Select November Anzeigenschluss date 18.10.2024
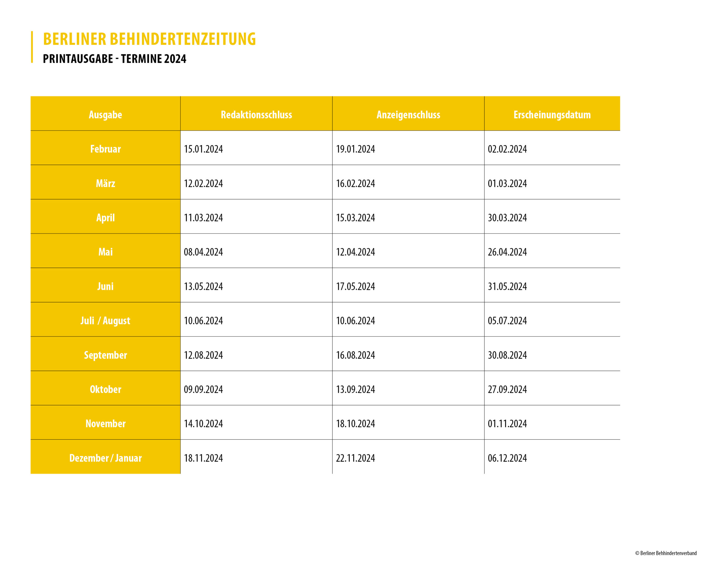The width and height of the screenshot is (728, 564). (x=355, y=424)
